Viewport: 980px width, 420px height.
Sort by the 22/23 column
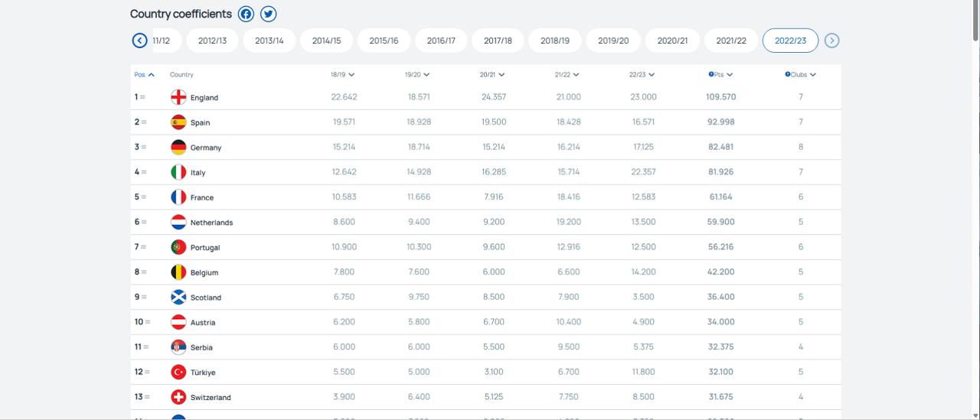642,75
